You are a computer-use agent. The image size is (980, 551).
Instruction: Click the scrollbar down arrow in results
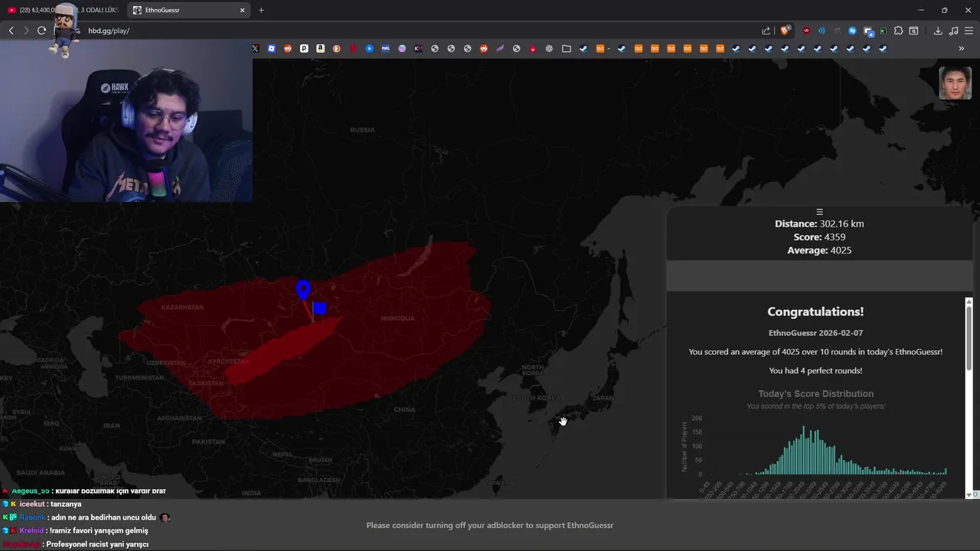[969, 494]
